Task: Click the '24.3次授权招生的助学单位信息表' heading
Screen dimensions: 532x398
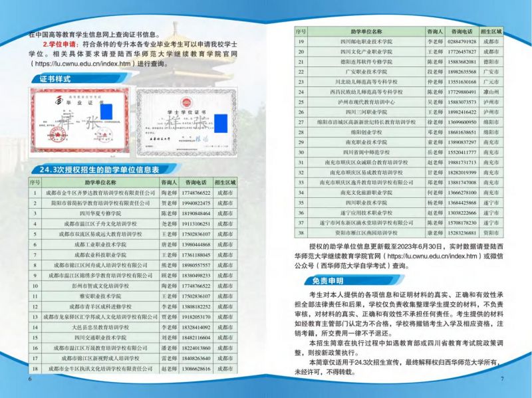Action: pyautogui.click(x=99, y=169)
